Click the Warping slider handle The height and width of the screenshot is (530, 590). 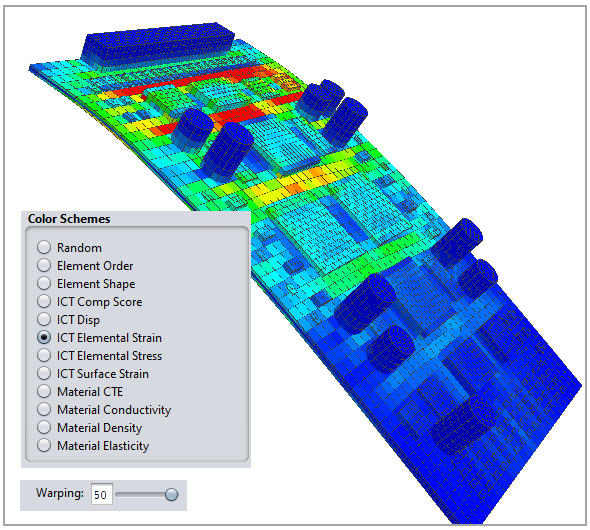(172, 494)
